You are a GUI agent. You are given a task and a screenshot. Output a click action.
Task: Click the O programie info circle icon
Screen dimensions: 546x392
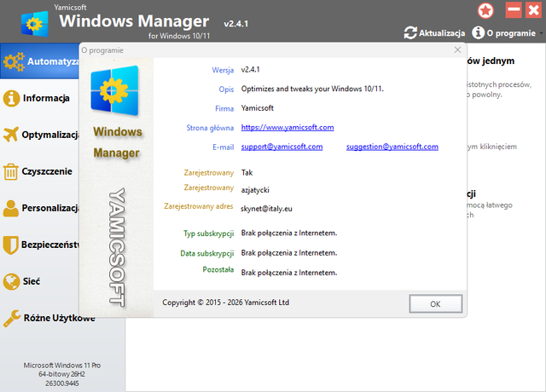[478, 32]
